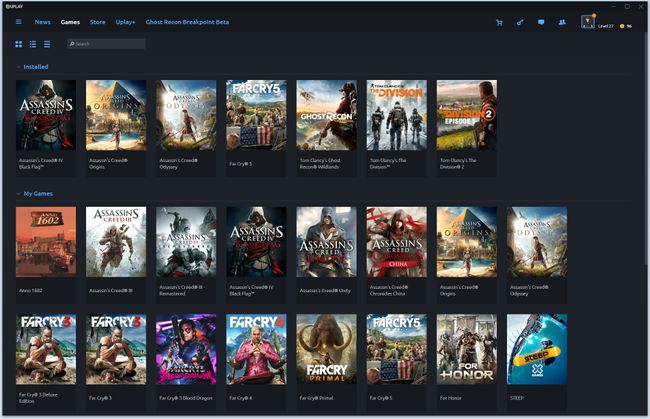Open the For Honor game tile
Image resolution: width=650 pixels, height=419 pixels.
(467, 362)
